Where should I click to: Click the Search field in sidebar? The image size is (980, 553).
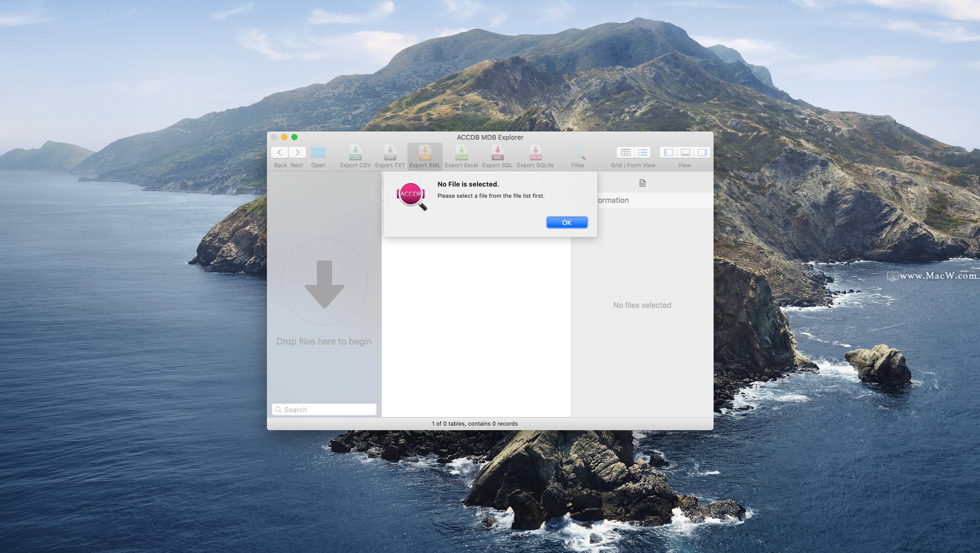324,410
